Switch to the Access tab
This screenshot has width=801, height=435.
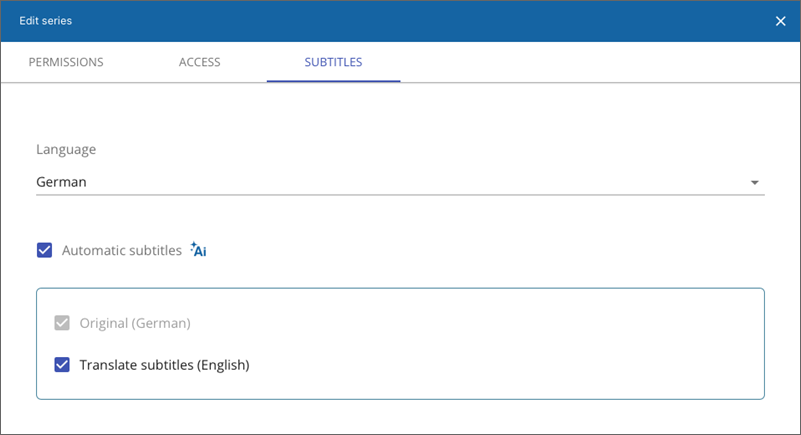tap(199, 62)
